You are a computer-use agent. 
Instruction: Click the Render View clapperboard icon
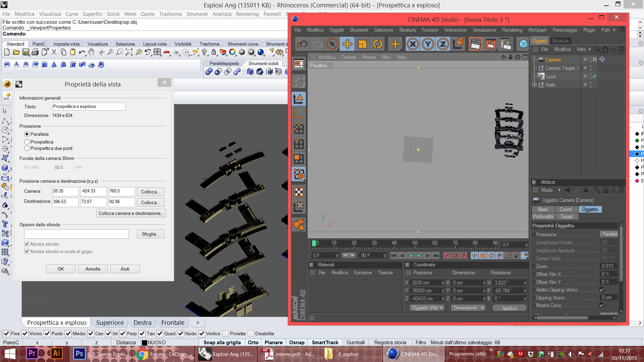click(475, 44)
